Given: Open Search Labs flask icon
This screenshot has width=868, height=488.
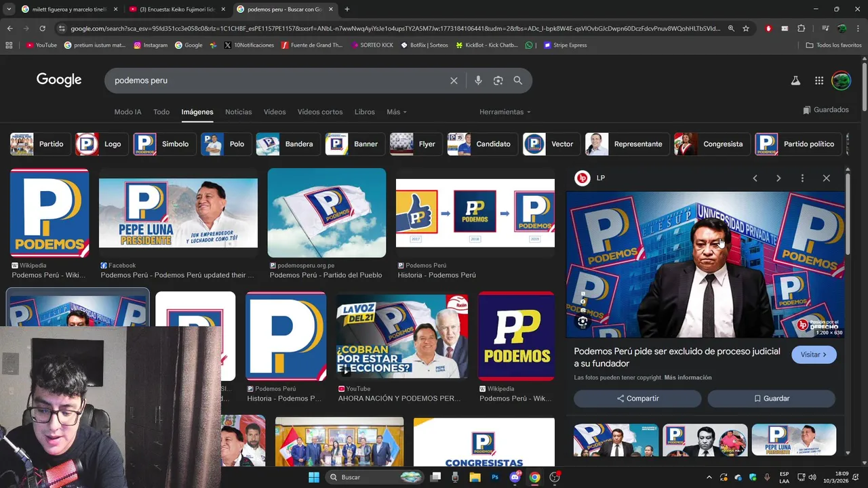Looking at the screenshot, I should (x=795, y=81).
